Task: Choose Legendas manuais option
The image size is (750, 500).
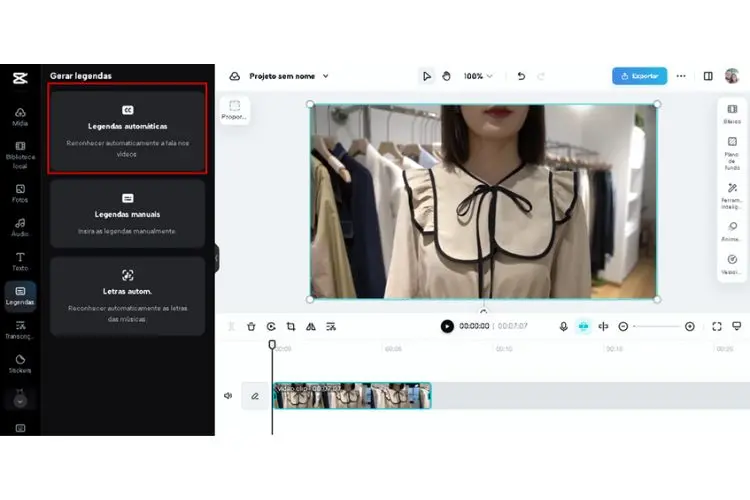Action: [127, 214]
